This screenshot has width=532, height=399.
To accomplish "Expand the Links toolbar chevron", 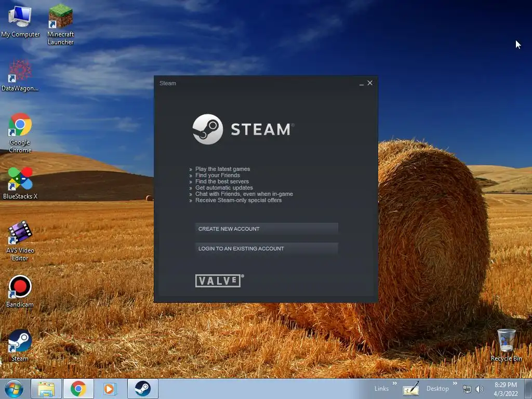I will click(x=395, y=383).
